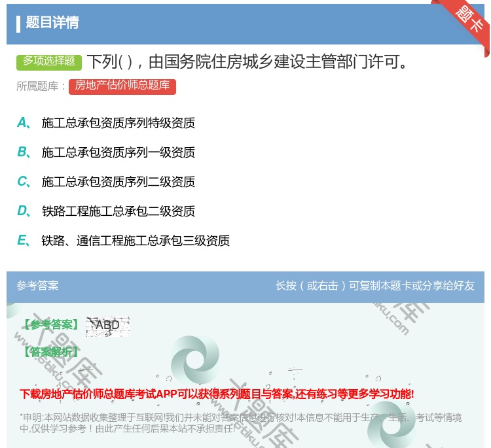Click the 【答案解析】 green label

click(51, 352)
